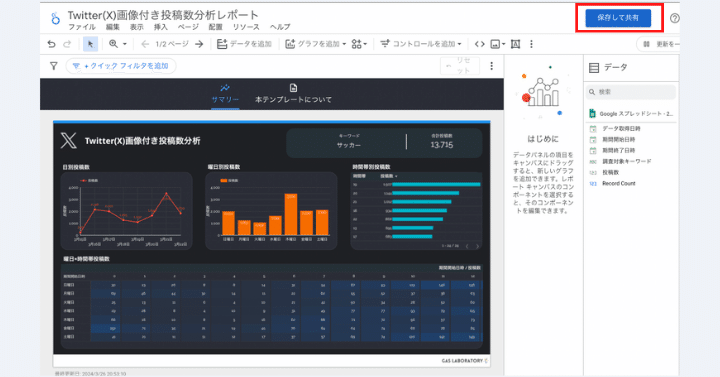Image resolution: width=720 pixels, height=377 pixels.
Task: Click the X logo in report header
Action: coord(69,141)
